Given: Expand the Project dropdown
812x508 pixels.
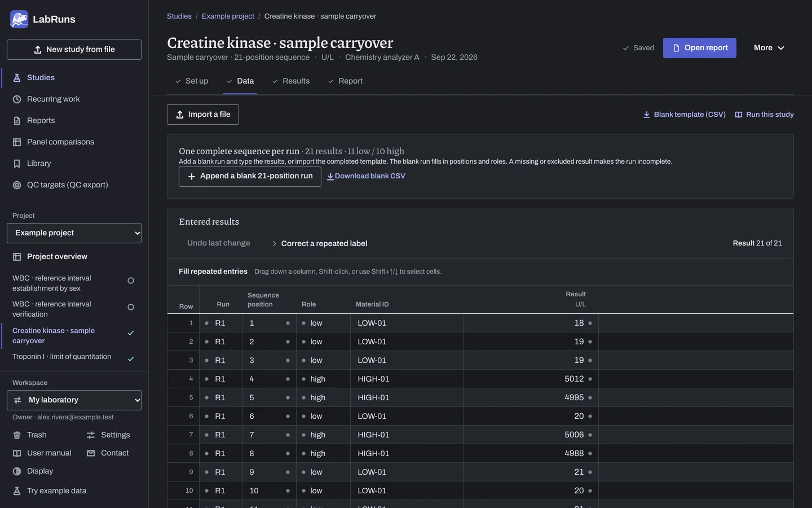Looking at the screenshot, I should (74, 233).
